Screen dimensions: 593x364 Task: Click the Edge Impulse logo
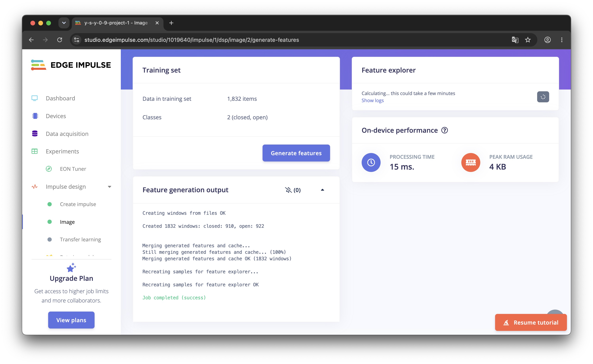pyautogui.click(x=71, y=65)
